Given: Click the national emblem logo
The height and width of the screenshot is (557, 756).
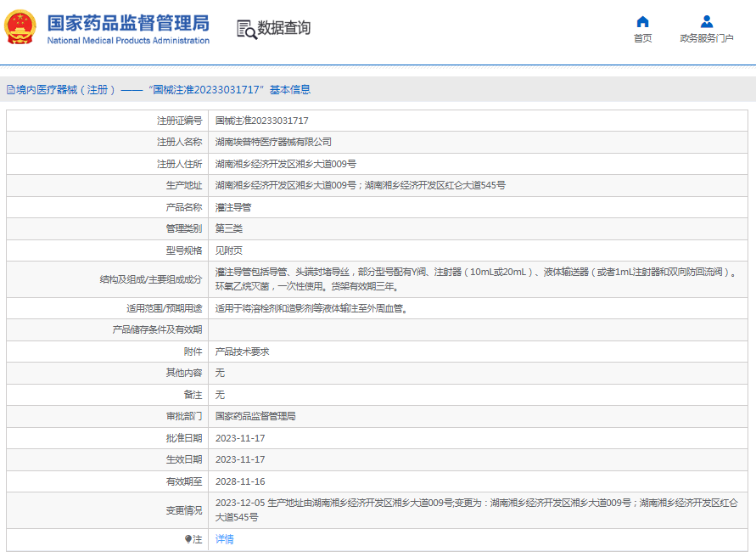Looking at the screenshot, I should tap(20, 27).
